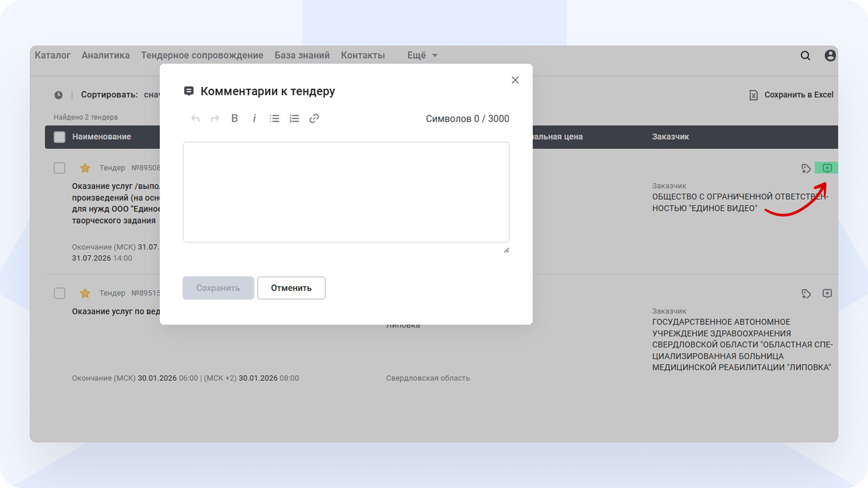Click into the comment text area
The image size is (868, 488).
(346, 192)
